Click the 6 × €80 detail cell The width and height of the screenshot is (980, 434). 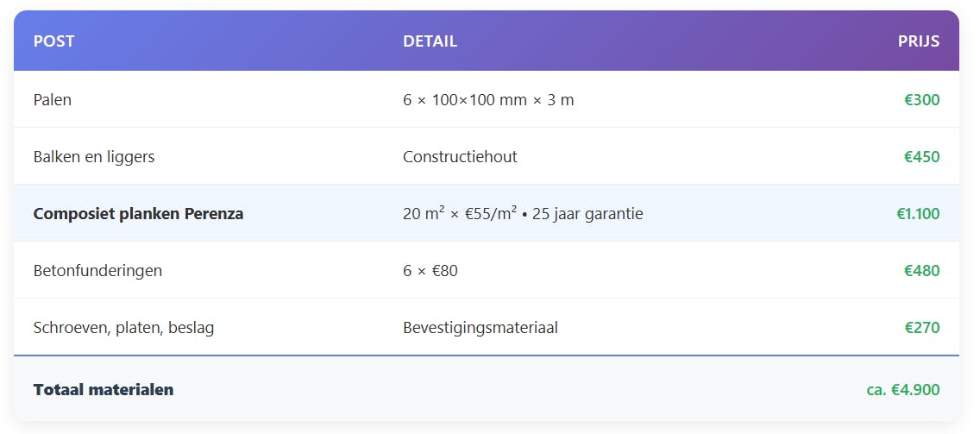pyautogui.click(x=430, y=271)
